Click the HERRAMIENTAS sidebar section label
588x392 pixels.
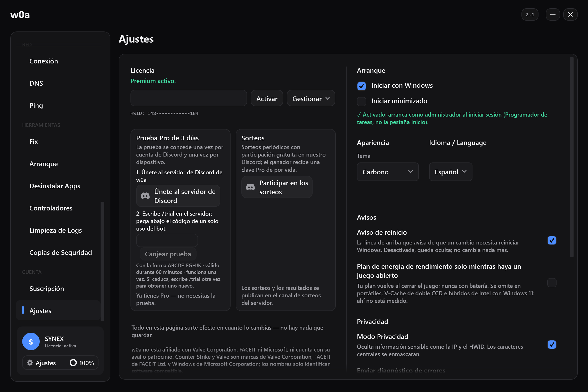[x=41, y=125]
